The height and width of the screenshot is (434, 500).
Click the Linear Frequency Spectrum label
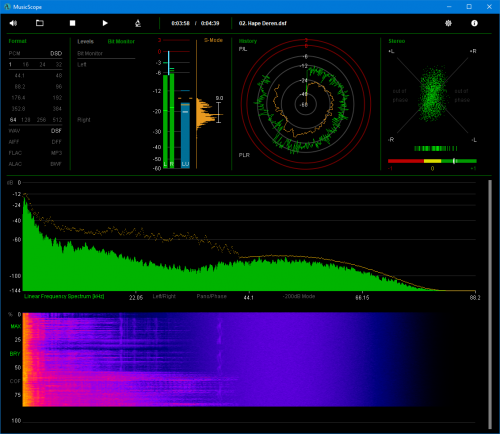(64, 296)
